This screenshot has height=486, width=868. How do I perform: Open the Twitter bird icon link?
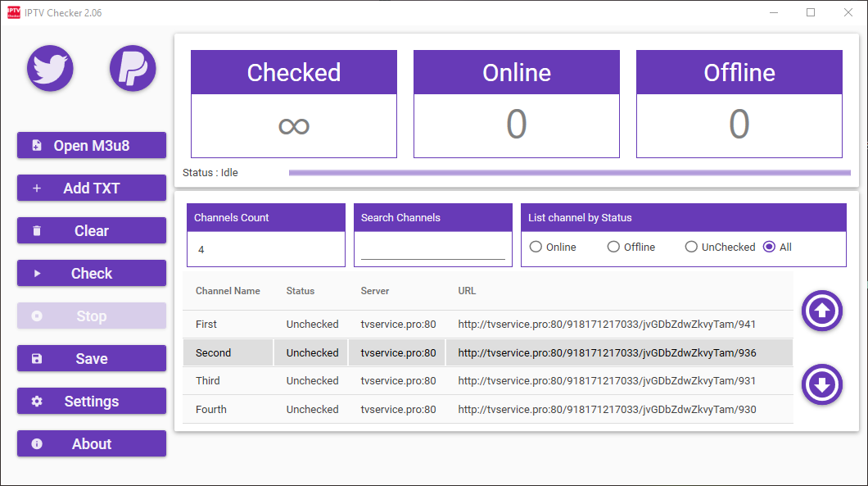tap(51, 69)
